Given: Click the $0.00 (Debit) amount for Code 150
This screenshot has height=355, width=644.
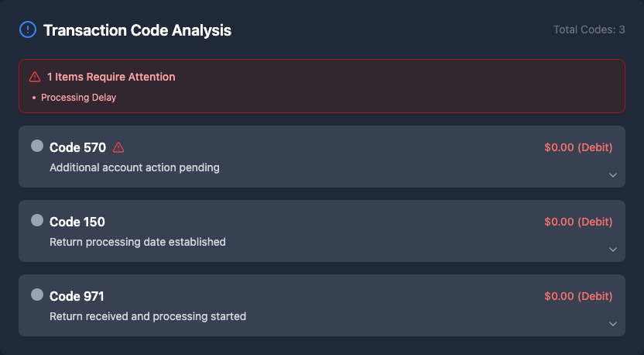Looking at the screenshot, I should [578, 222].
